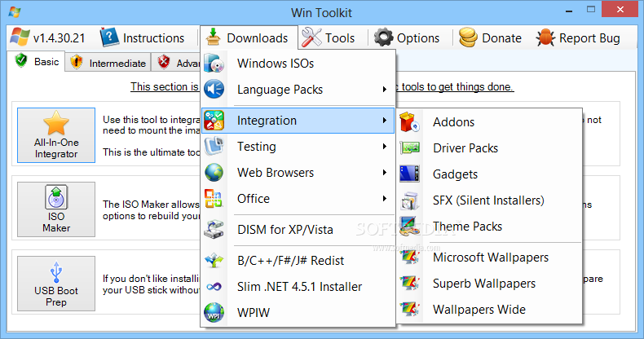
Task: Select Driver Packs submenu entry
Action: click(x=490, y=147)
